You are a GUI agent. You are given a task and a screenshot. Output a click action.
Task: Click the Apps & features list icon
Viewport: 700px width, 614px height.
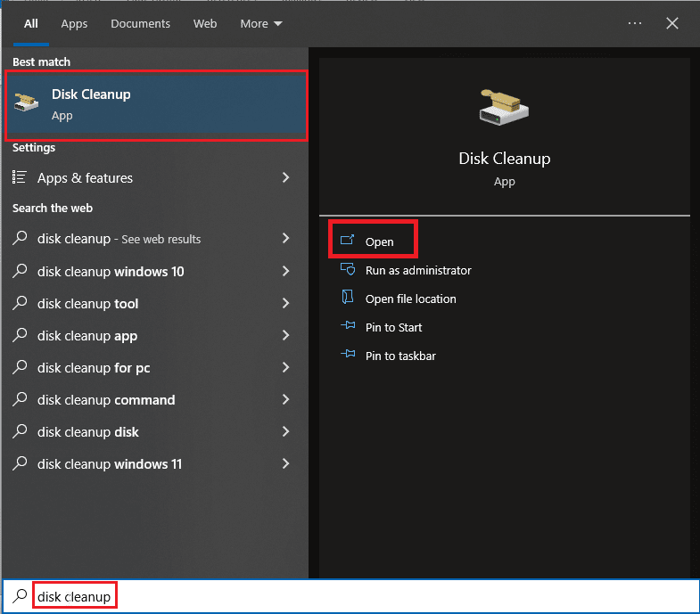[x=20, y=177]
